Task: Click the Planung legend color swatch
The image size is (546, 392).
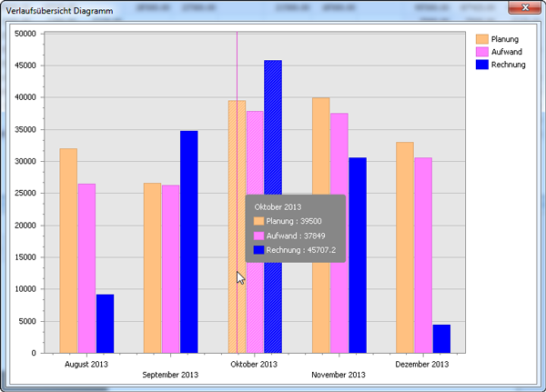Action: (482, 39)
